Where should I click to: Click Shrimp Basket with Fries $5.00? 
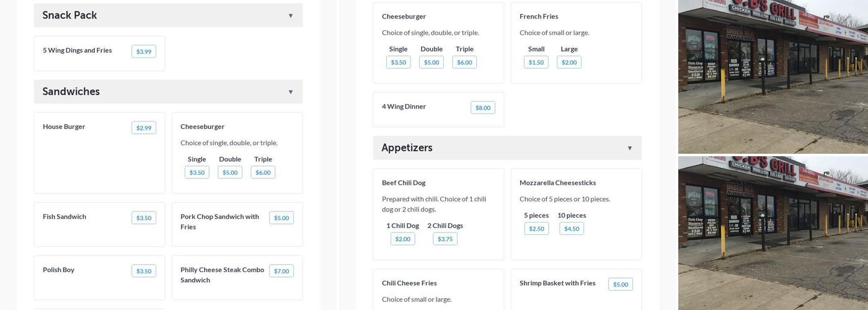621,284
